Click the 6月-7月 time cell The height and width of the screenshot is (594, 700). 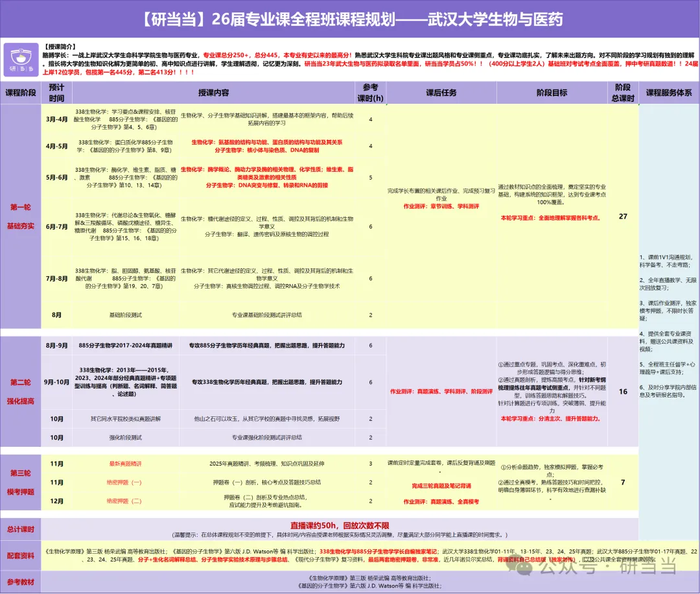click(56, 226)
